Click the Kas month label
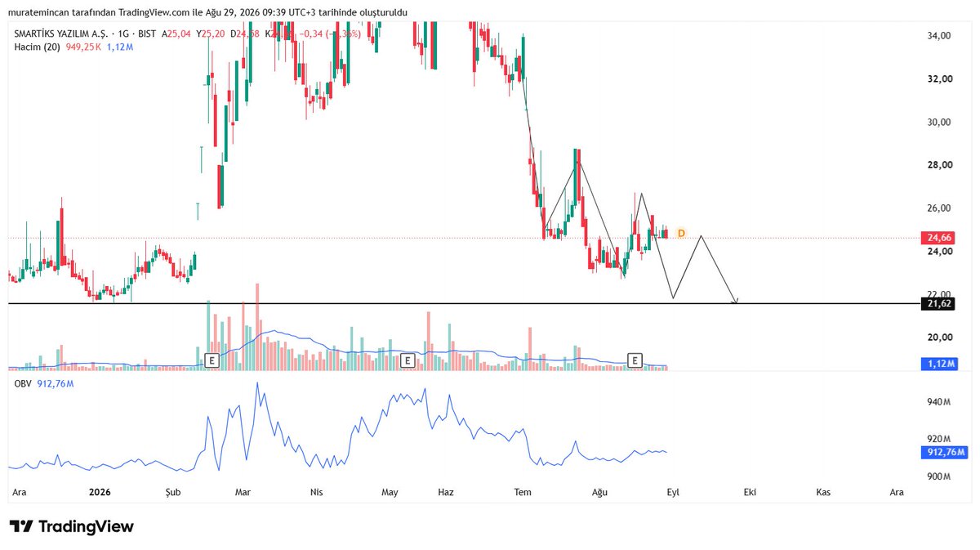The height and width of the screenshot is (550, 980). (824, 492)
